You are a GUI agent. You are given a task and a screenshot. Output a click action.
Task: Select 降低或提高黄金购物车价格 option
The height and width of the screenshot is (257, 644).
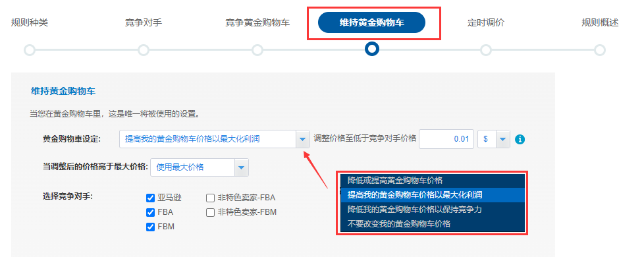coord(433,181)
